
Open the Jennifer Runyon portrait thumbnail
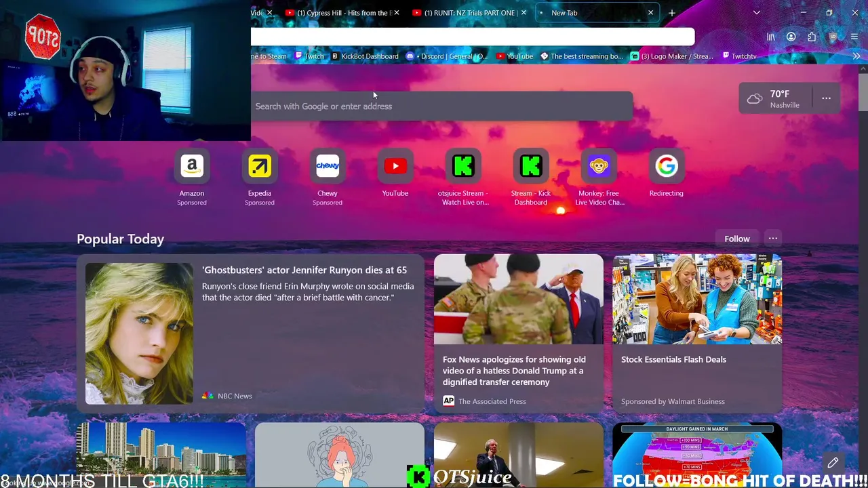click(139, 333)
